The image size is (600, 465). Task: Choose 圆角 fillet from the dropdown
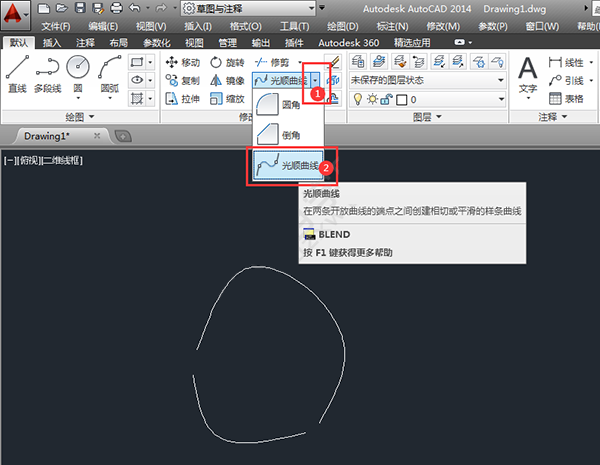(x=288, y=104)
